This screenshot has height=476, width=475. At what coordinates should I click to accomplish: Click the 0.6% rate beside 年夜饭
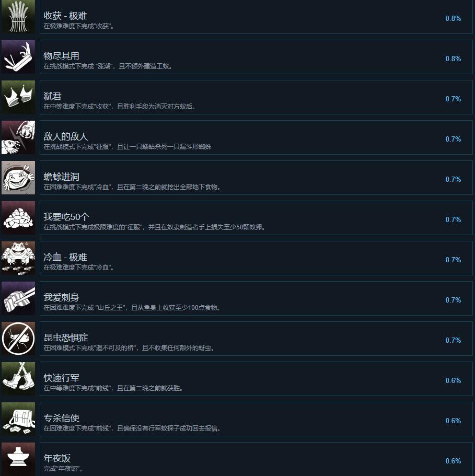[453, 461]
